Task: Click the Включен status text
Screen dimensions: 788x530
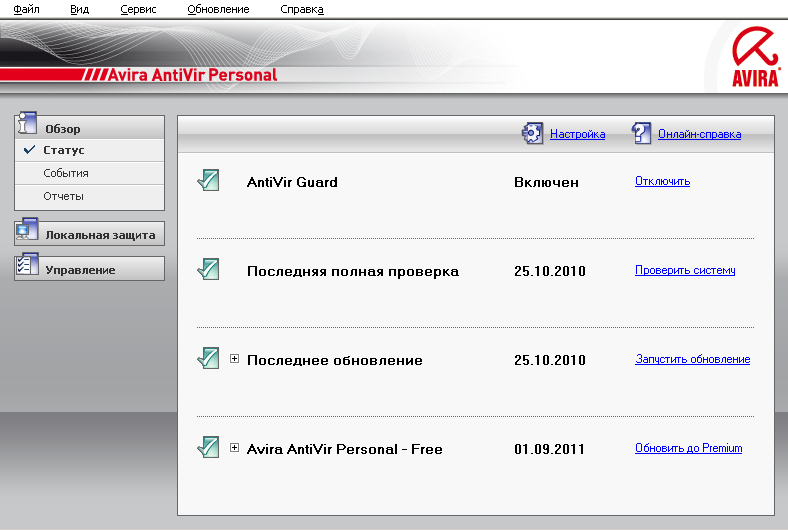Action: point(546,182)
